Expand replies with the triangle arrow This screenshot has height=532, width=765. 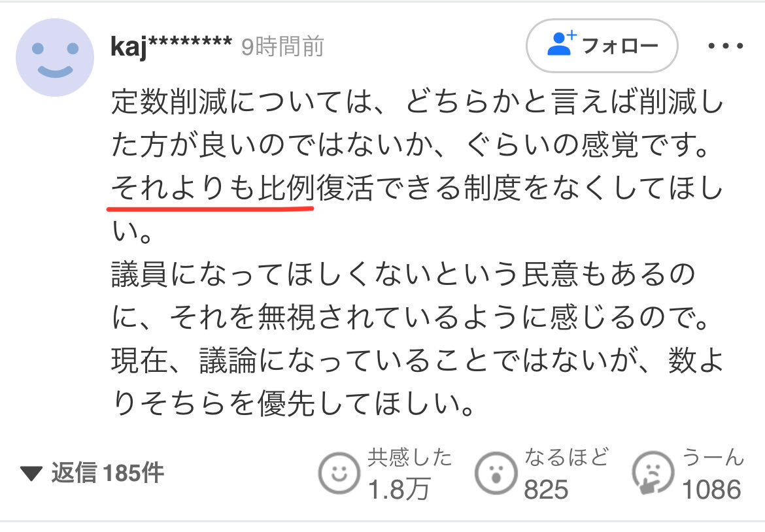[31, 473]
